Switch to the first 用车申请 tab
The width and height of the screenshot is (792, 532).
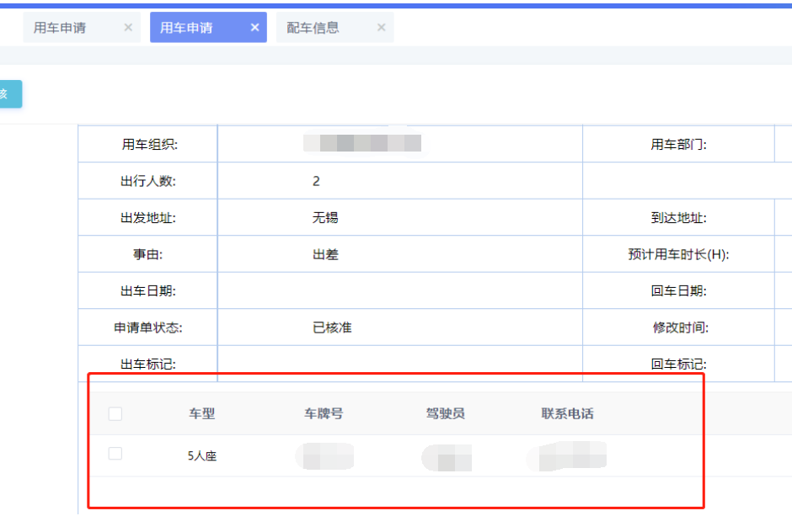tap(82, 27)
